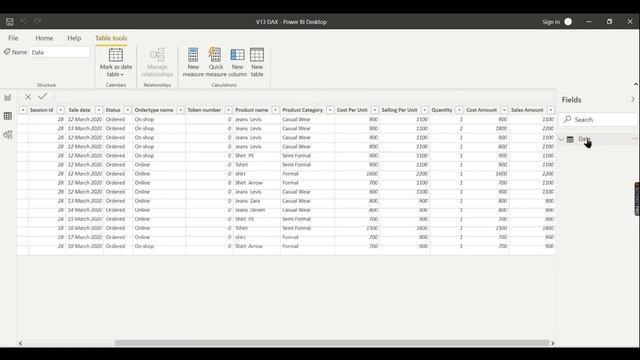The height and width of the screenshot is (360, 640).
Task: Click scroll left arrow of table
Action: 20,343
